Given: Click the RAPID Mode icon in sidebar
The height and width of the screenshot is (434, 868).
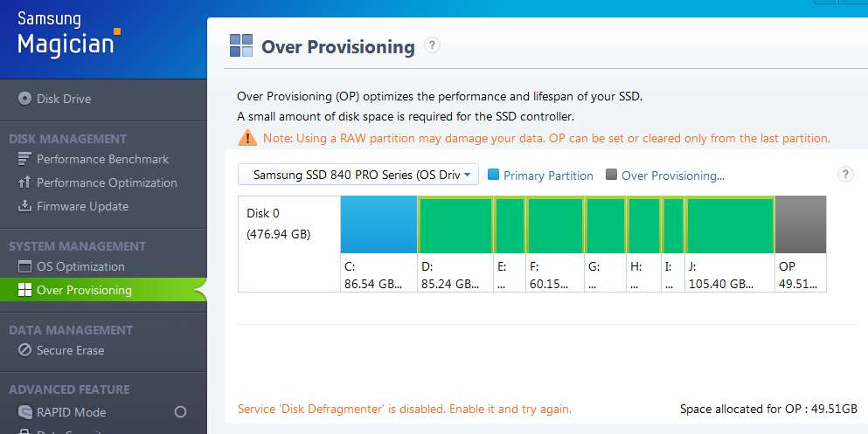Looking at the screenshot, I should 24,412.
